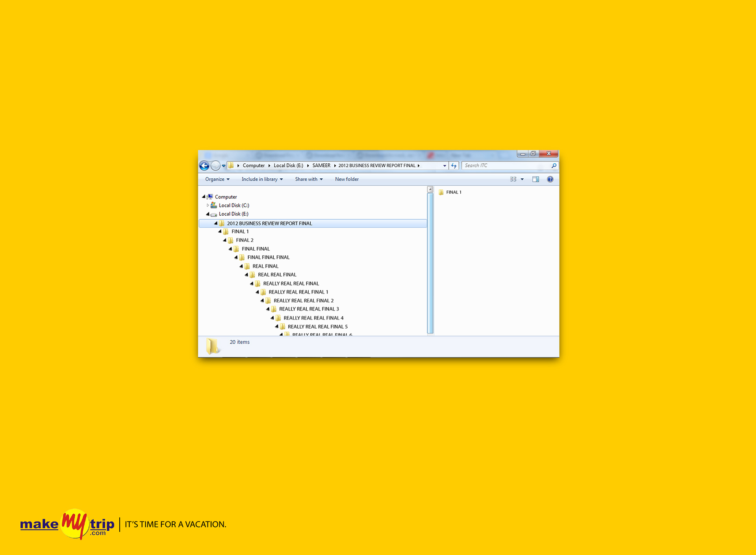756x555 pixels.
Task: Click the FINAL 1 folder icon in the right pane
Action: coord(441,192)
